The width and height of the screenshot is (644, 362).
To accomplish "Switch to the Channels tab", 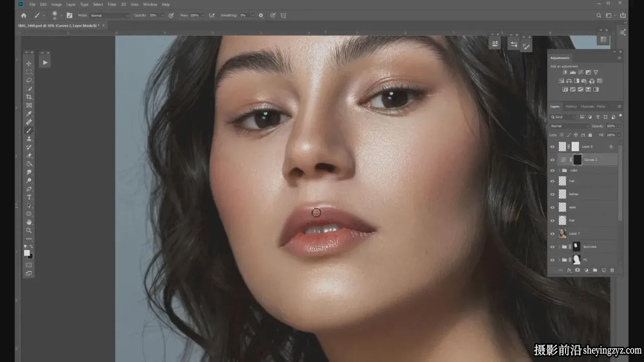I will pyautogui.click(x=587, y=107).
